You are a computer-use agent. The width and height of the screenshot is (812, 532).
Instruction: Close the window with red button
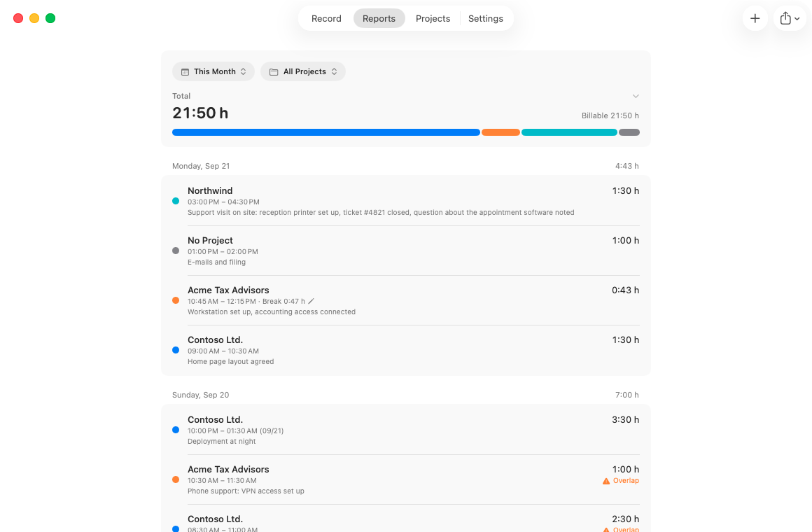pos(18,19)
